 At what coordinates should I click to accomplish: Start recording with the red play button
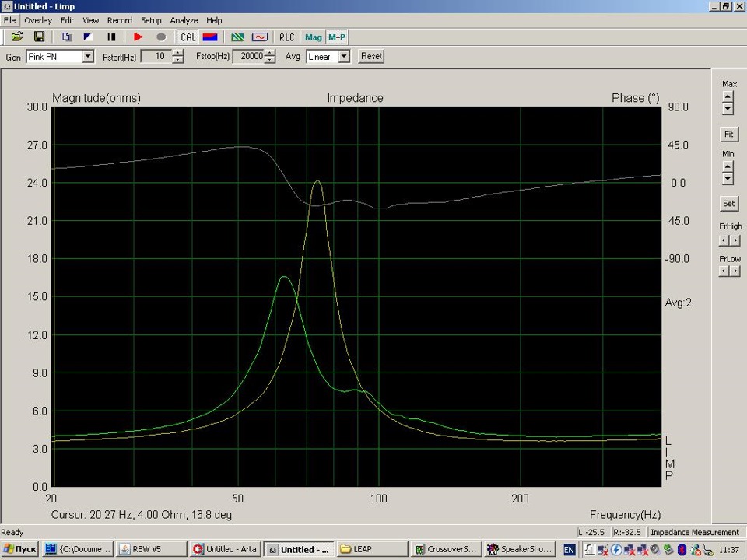139,37
